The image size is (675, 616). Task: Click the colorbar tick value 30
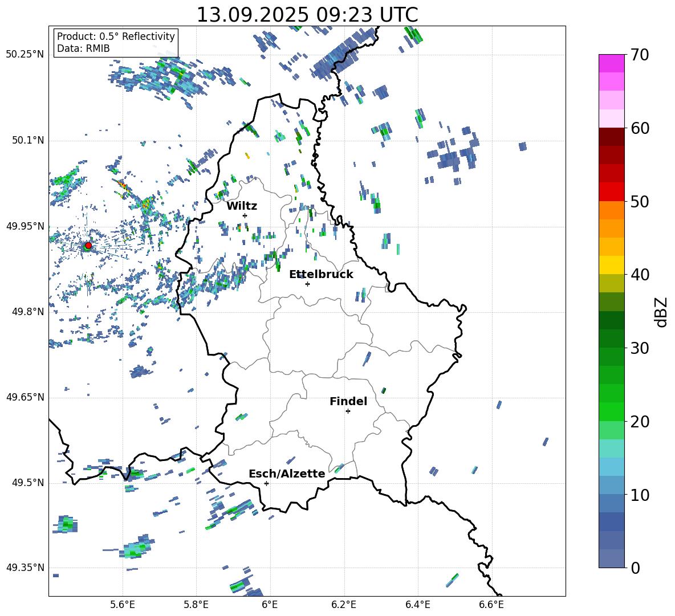tap(640, 348)
